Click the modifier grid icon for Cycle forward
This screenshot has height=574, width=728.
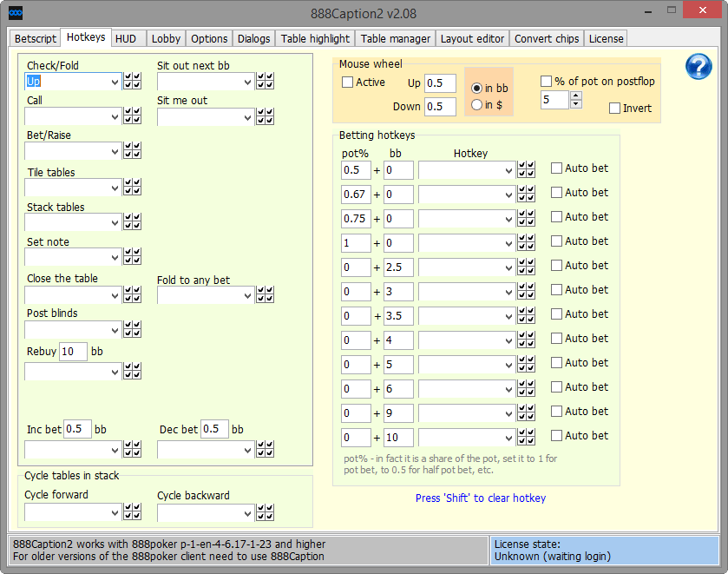point(132,512)
